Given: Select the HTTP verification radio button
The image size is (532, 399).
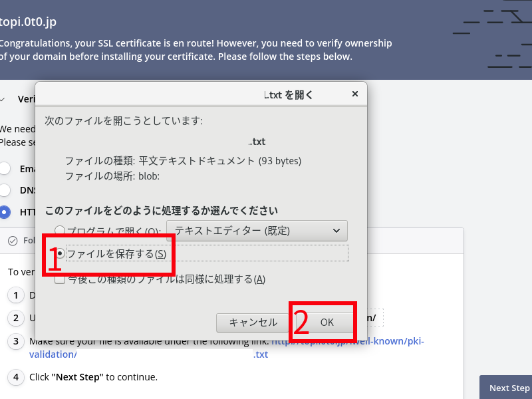Looking at the screenshot, I should pyautogui.click(x=5, y=212).
